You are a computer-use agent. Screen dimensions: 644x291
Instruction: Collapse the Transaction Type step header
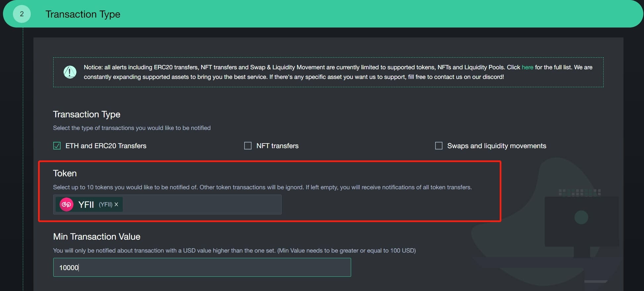[x=83, y=14]
